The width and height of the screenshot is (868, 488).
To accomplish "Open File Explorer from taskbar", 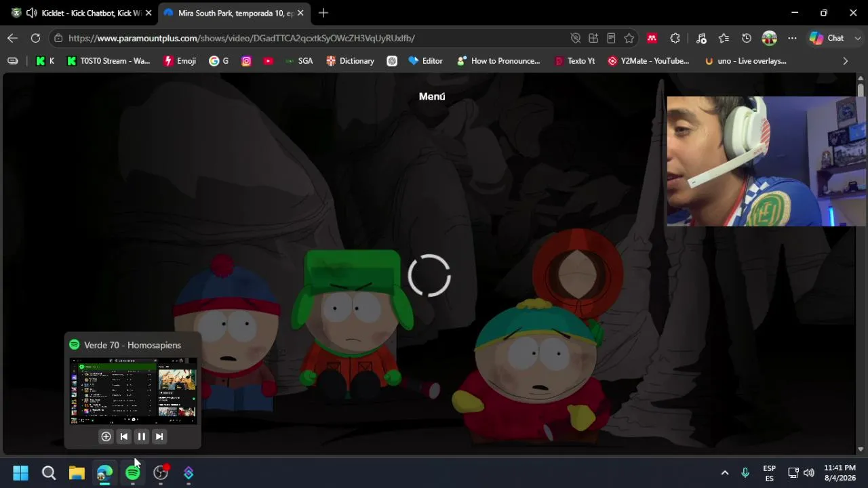I will pos(77,472).
